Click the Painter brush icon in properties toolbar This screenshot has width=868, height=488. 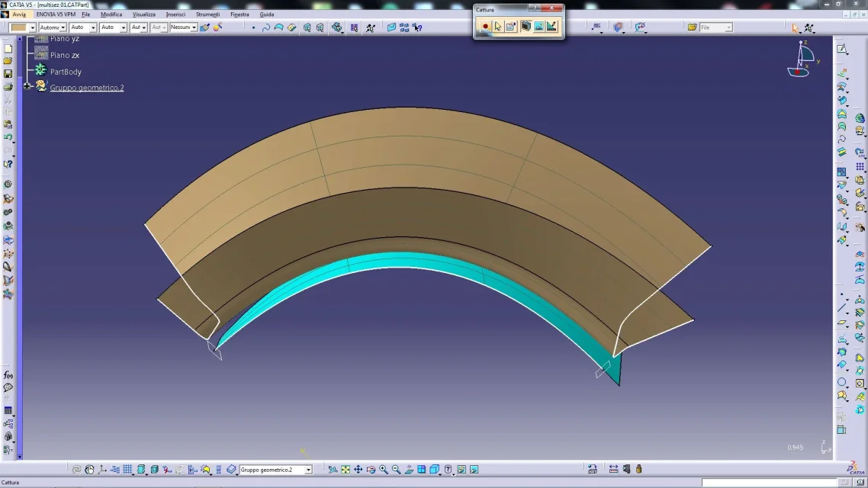tap(204, 27)
